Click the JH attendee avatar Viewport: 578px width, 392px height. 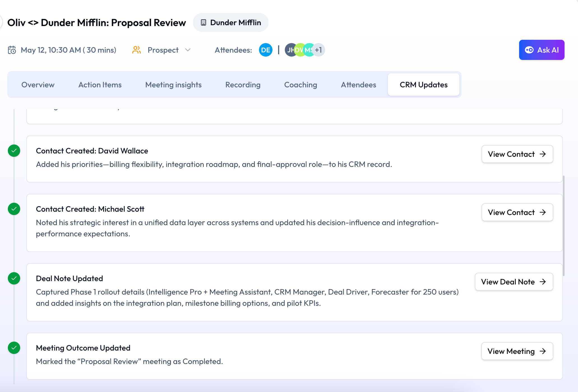[289, 50]
